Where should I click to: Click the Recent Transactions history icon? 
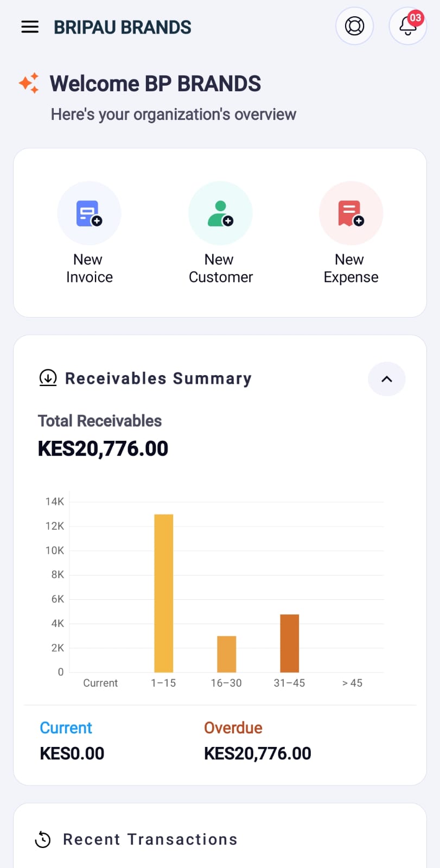point(43,839)
